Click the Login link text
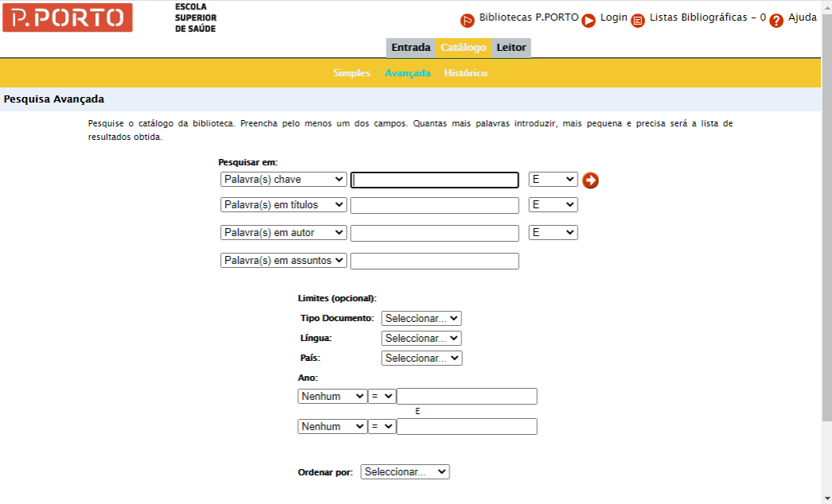This screenshot has width=832, height=504. (613, 17)
